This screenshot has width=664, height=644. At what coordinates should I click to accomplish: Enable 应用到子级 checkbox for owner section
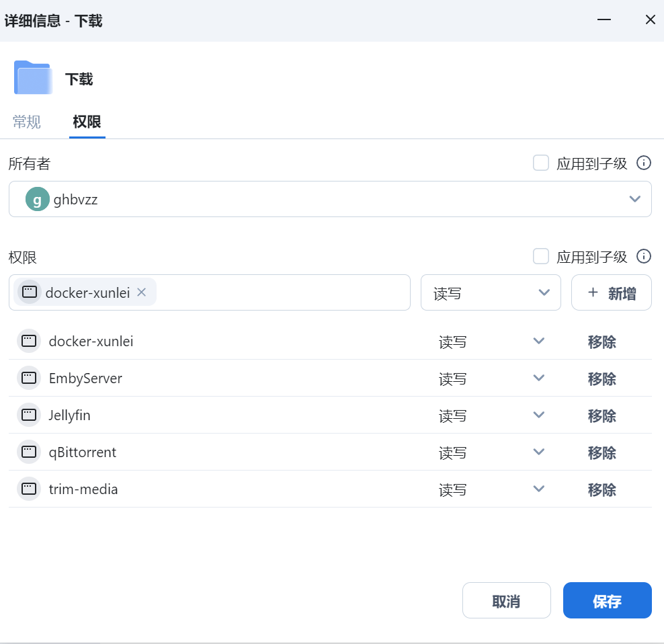(x=541, y=163)
